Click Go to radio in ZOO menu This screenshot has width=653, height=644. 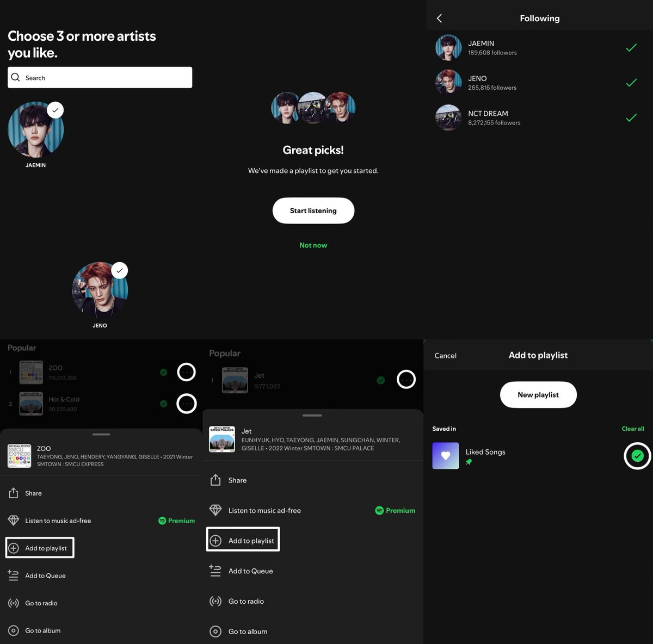click(x=41, y=603)
